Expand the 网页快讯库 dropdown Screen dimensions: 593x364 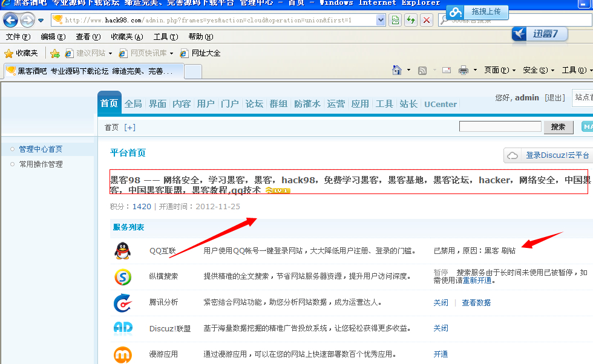(171, 53)
